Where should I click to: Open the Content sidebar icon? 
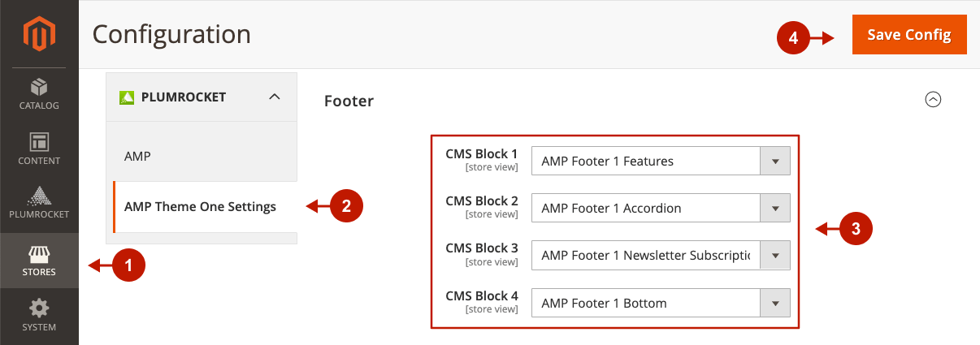tap(39, 141)
